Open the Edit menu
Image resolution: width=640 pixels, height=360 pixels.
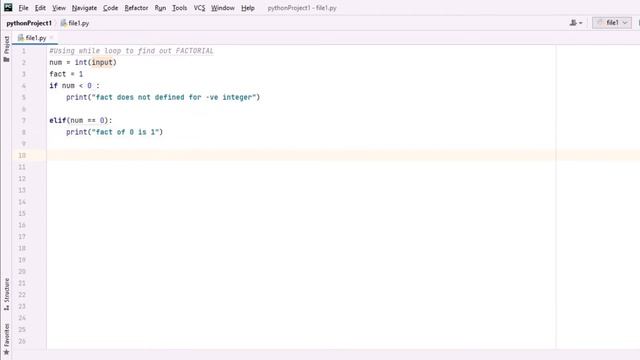pos(40,8)
